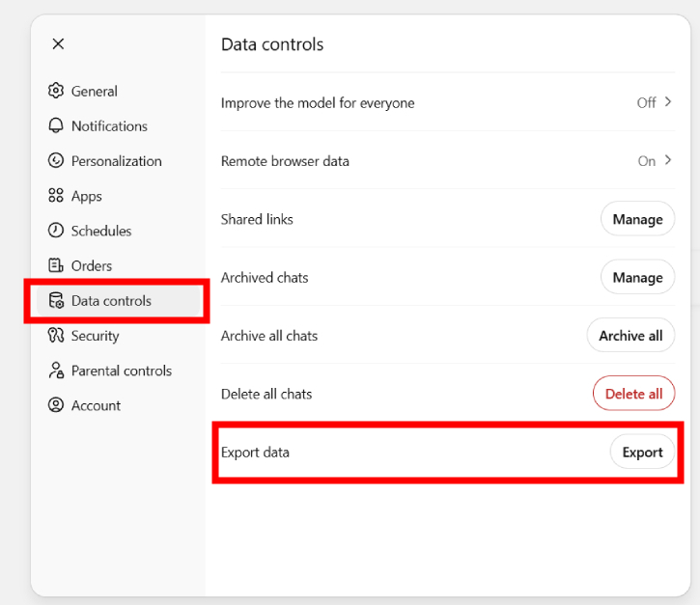Expand Remote browser data chevron
The image size is (700, 605).
click(x=667, y=160)
